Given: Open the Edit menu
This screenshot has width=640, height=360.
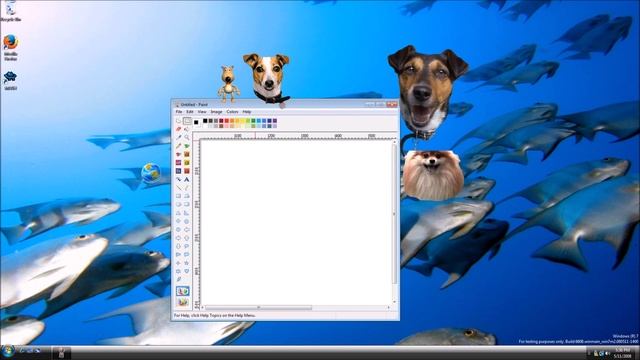Looking at the screenshot, I should 190,112.
